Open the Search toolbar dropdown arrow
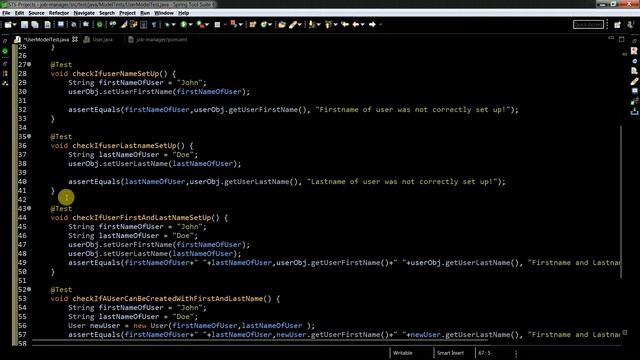Screen dimensions: 640x360 (300, 24)
